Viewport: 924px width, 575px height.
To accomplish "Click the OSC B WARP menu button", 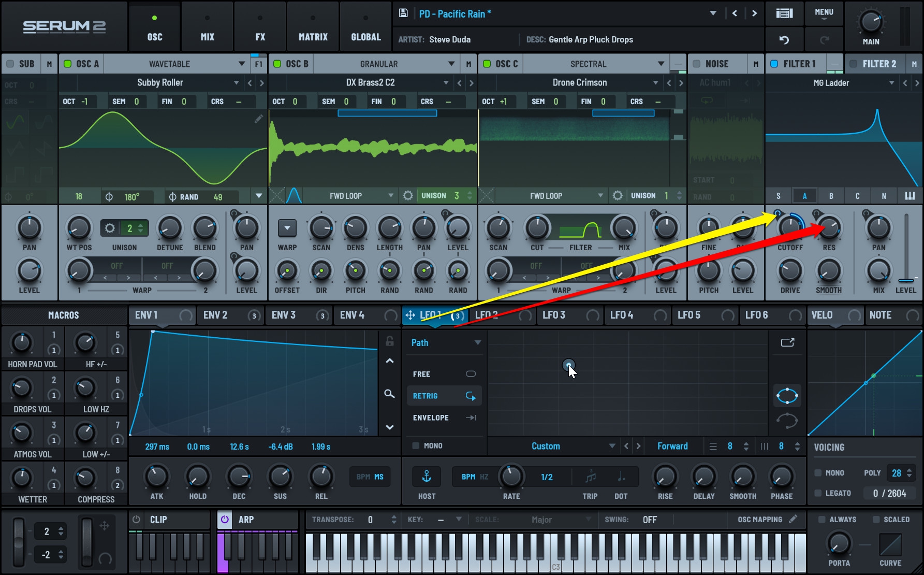I will point(287,228).
